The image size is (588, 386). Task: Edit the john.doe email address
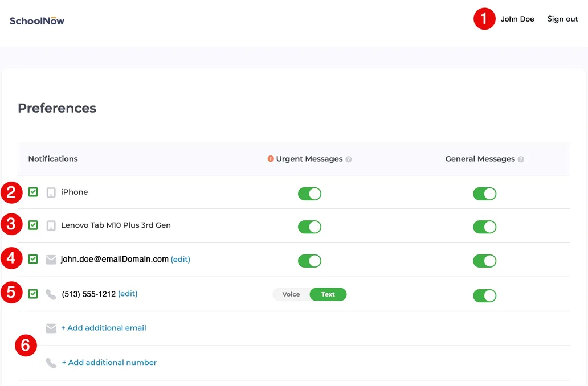pos(181,260)
